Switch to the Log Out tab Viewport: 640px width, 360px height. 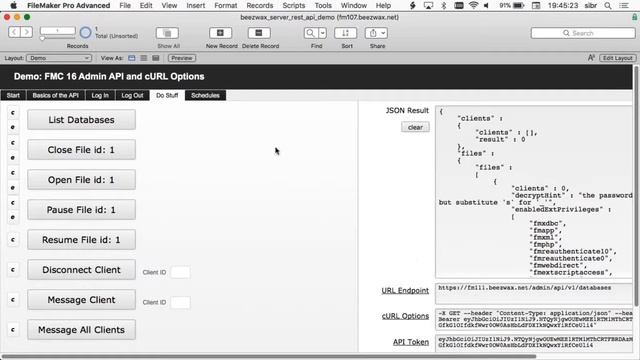(132, 95)
